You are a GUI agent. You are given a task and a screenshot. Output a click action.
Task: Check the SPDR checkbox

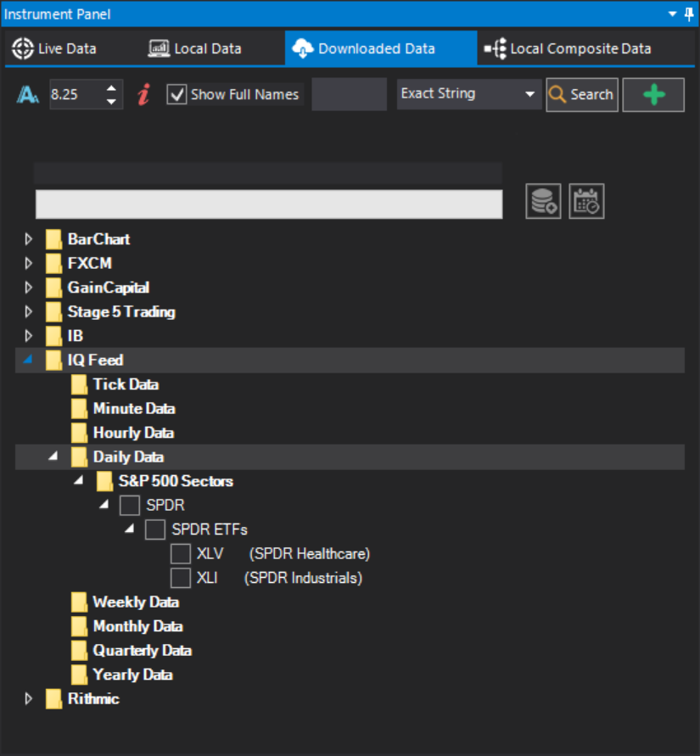[130, 506]
